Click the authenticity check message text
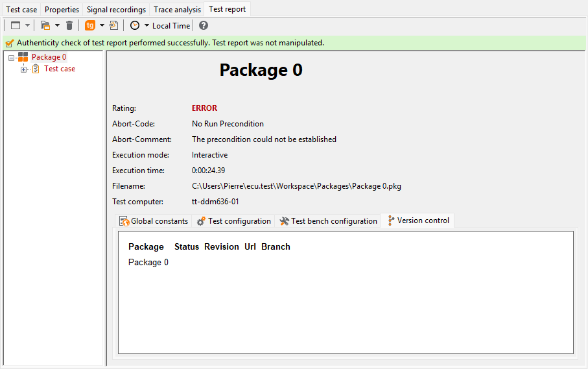The image size is (588, 369). (171, 43)
